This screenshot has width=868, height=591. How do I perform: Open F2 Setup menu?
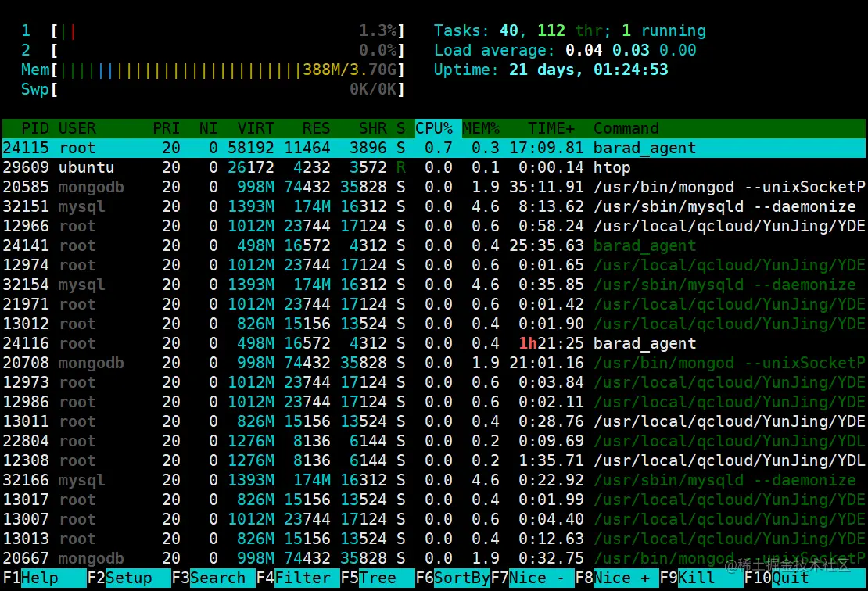click(x=128, y=578)
